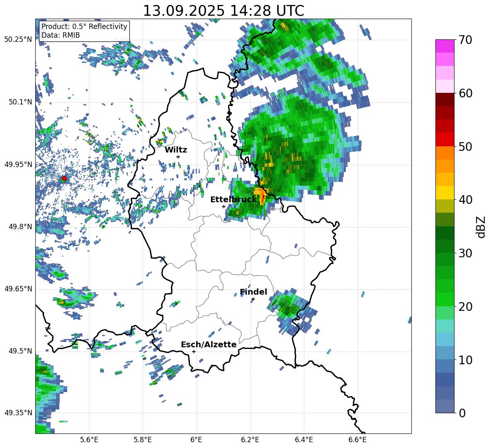Click the yellow colorbar segment above 40
Screen dimensions: 491x448
pos(445,193)
